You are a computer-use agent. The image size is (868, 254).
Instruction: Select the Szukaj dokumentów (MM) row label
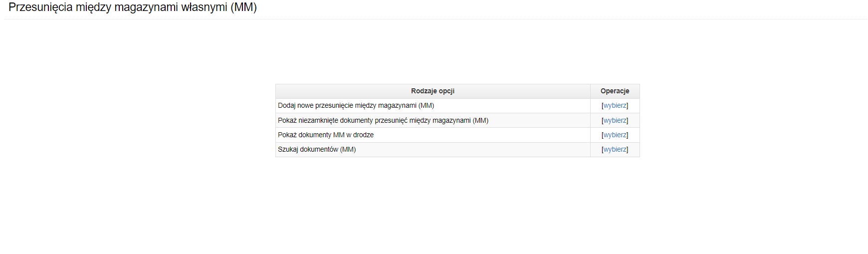point(317,149)
